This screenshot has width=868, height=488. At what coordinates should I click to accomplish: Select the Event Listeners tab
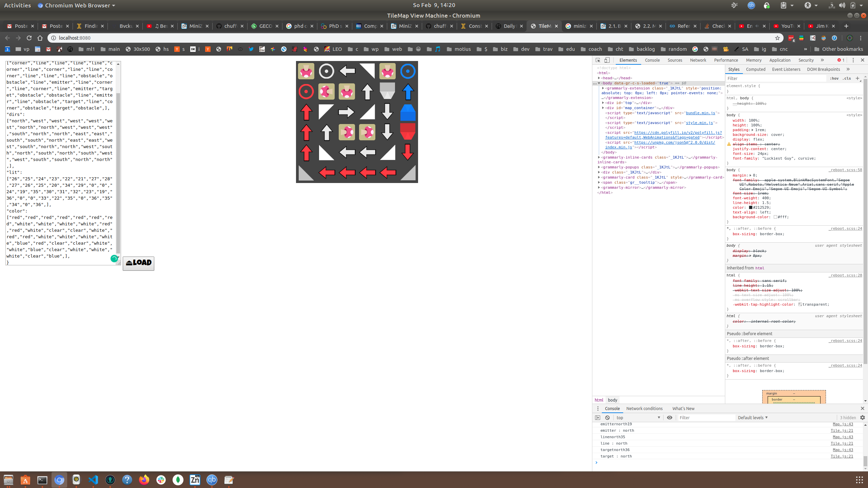pos(786,69)
